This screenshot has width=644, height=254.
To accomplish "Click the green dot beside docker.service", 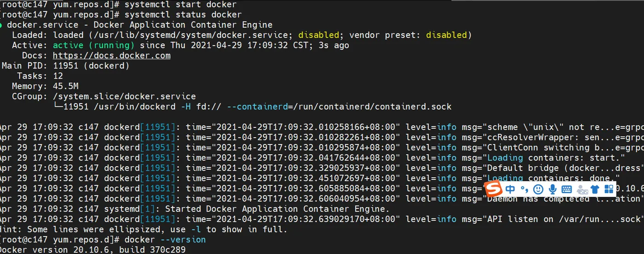I will (2, 25).
